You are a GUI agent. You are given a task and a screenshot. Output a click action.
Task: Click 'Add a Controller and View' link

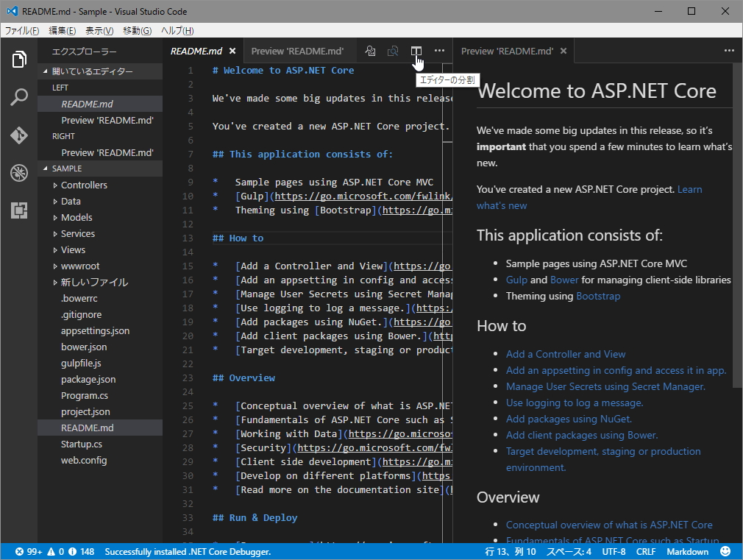click(x=566, y=354)
